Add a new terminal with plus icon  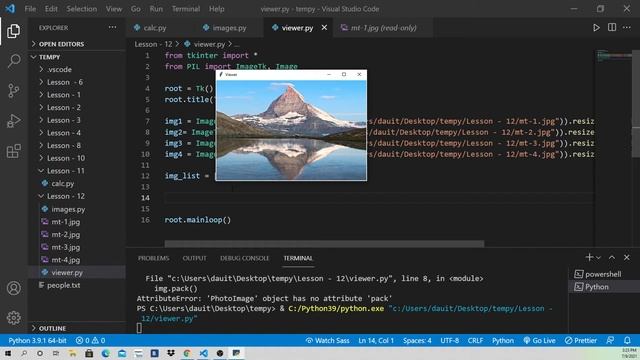[x=589, y=257]
